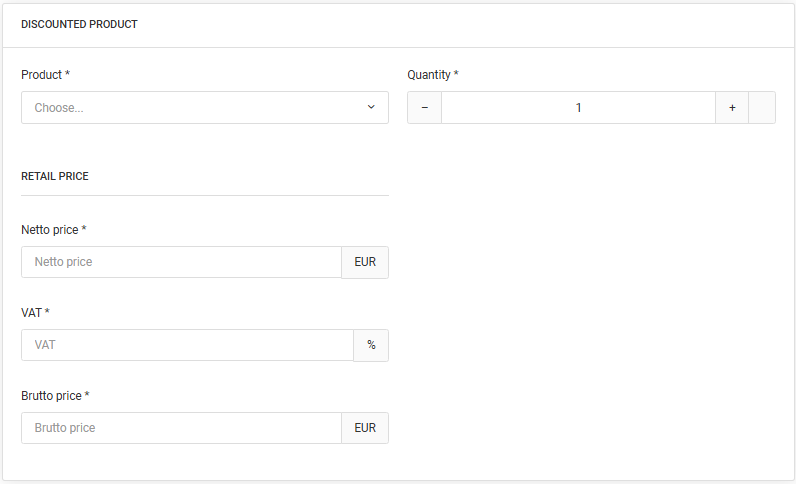
Task: Open the Product "Choose..." dropdown
Action: point(190,108)
